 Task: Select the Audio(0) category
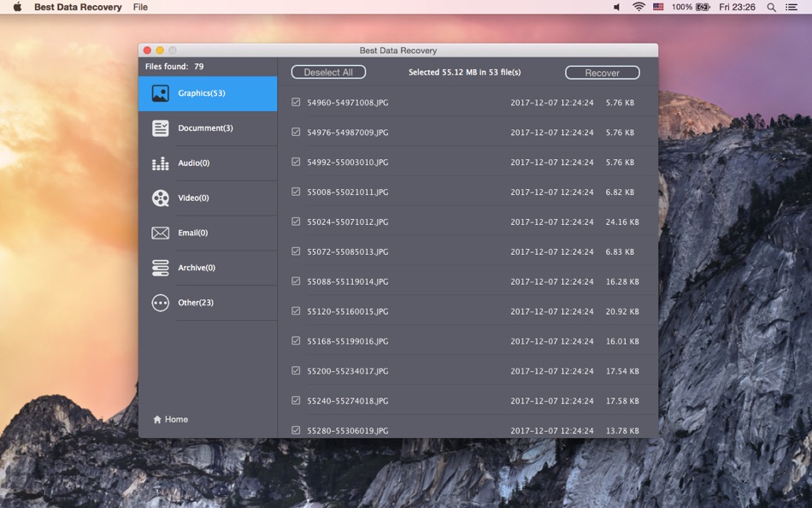tap(208, 163)
